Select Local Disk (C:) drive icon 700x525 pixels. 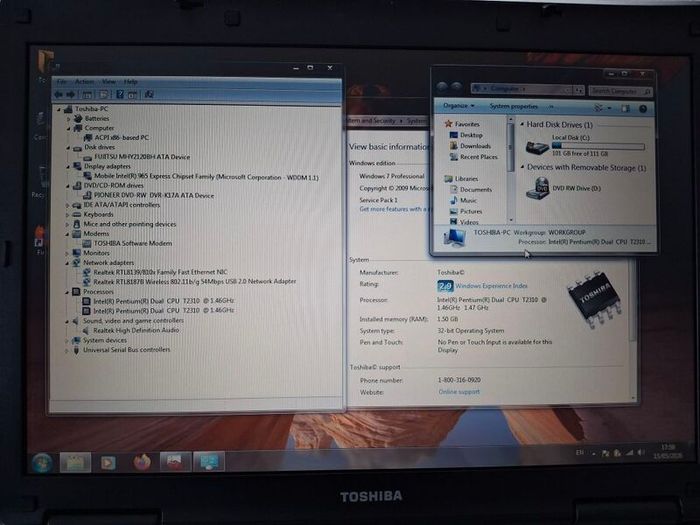point(537,147)
